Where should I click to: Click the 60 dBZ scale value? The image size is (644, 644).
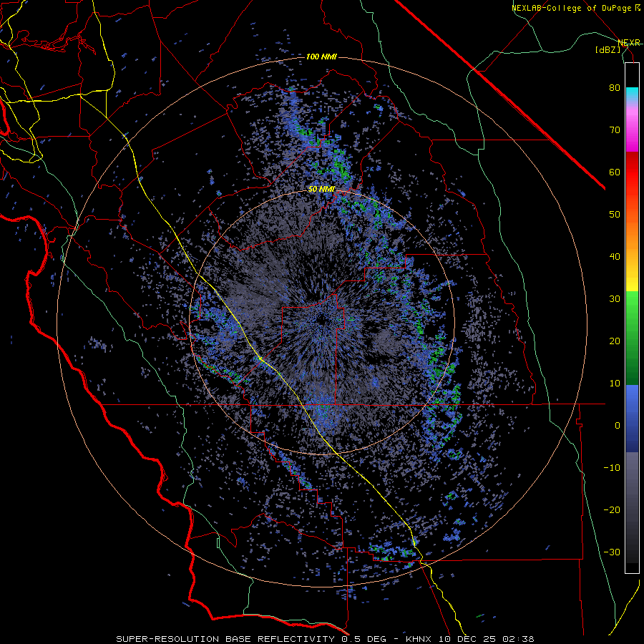615,172
